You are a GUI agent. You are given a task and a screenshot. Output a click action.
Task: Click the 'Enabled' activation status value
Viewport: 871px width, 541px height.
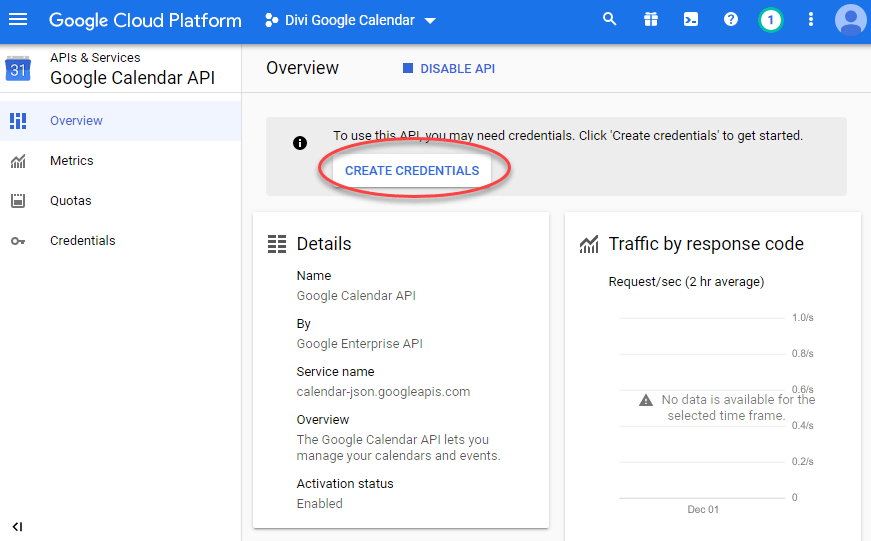coord(319,503)
